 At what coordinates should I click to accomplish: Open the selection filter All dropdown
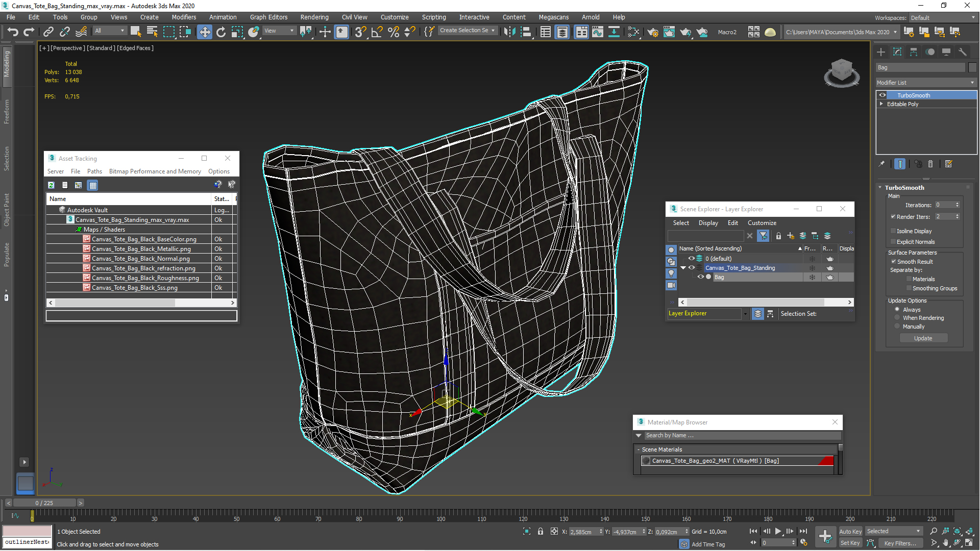109,31
